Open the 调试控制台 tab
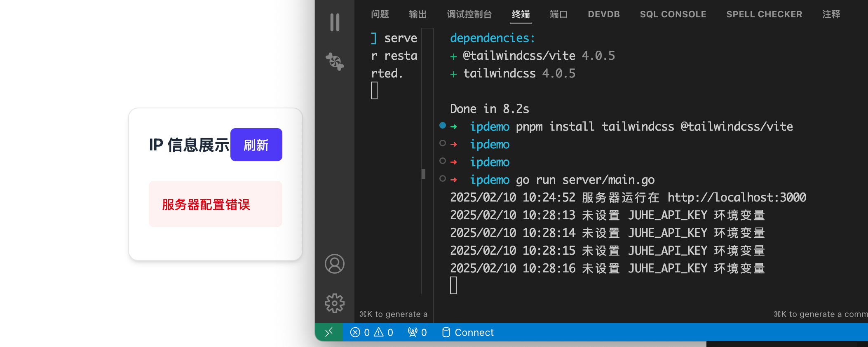The width and height of the screenshot is (868, 347). [469, 14]
